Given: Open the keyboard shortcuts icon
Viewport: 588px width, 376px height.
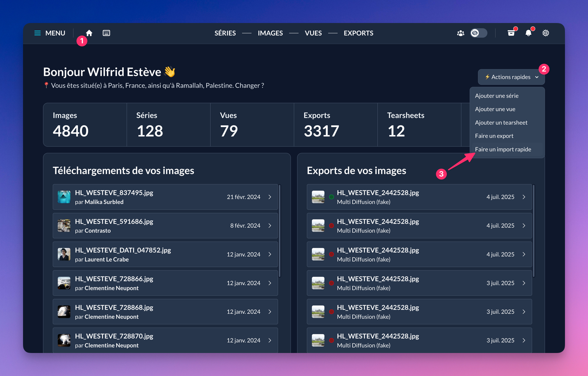Looking at the screenshot, I should click(106, 33).
